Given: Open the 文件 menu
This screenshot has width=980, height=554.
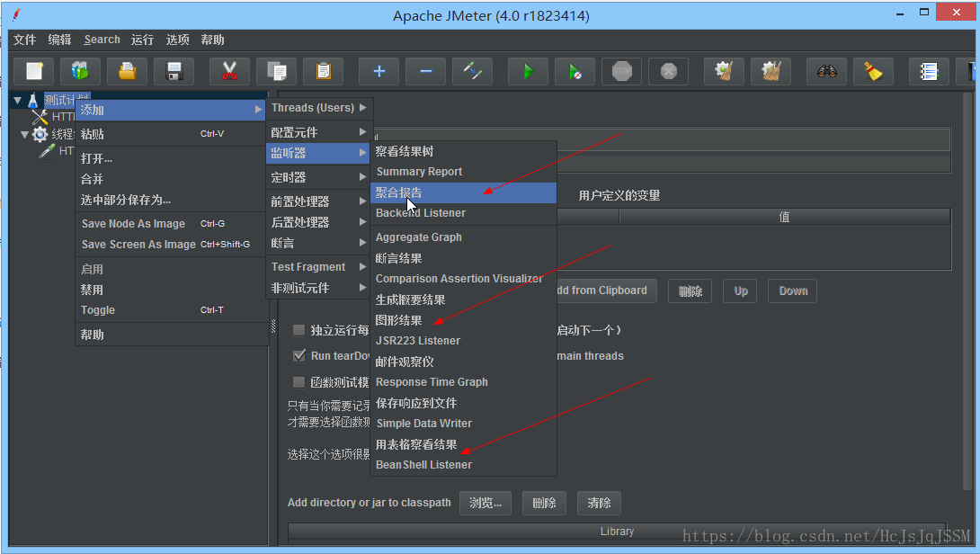Looking at the screenshot, I should click(x=25, y=40).
